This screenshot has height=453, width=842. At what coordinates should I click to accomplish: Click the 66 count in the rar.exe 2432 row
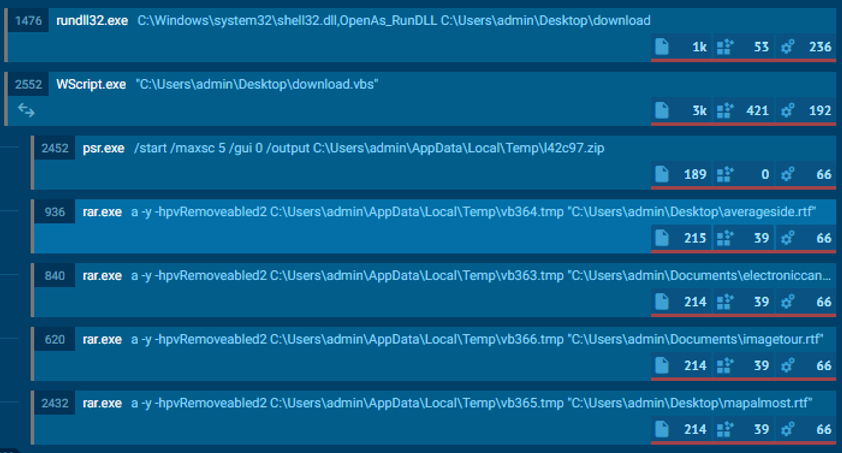824,430
